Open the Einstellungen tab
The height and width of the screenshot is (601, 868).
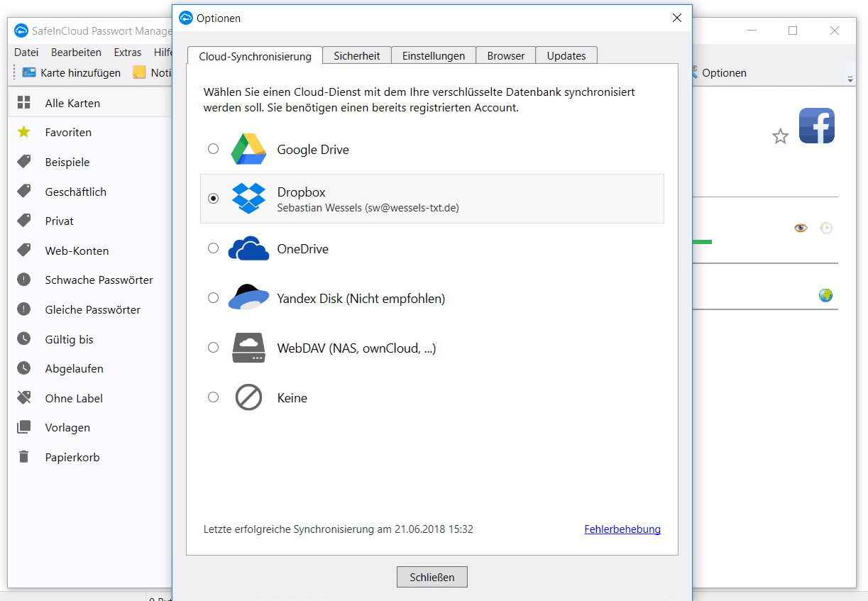(x=434, y=55)
